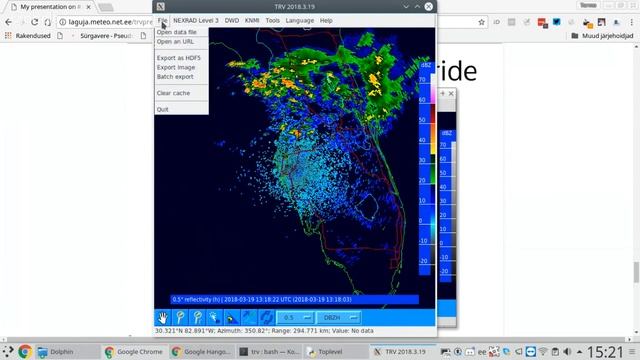Click the coordinates status bar text

(x=264, y=331)
